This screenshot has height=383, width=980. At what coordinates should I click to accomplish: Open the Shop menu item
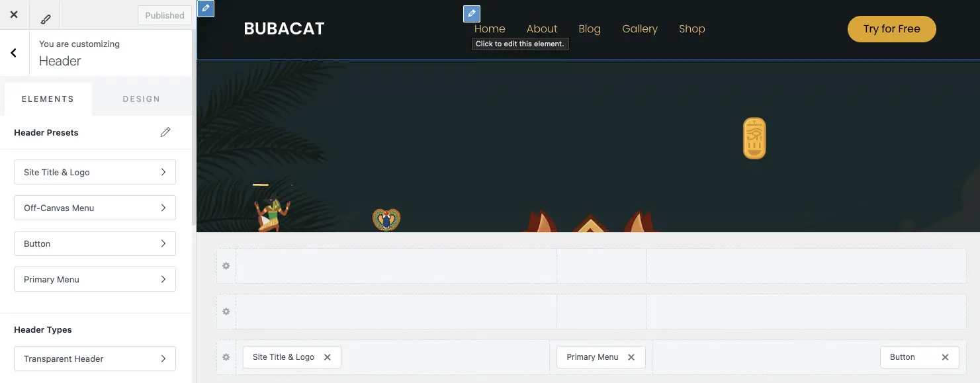coord(691,28)
